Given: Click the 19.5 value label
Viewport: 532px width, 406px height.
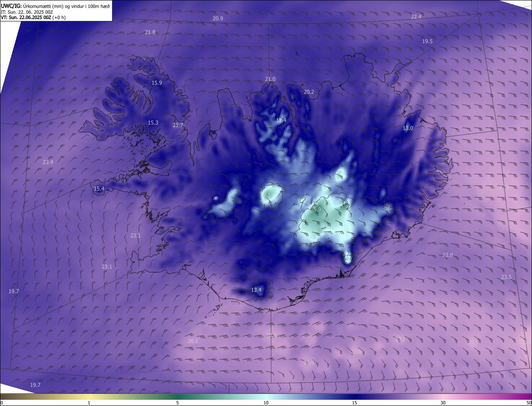Looking at the screenshot, I should 427,42.
